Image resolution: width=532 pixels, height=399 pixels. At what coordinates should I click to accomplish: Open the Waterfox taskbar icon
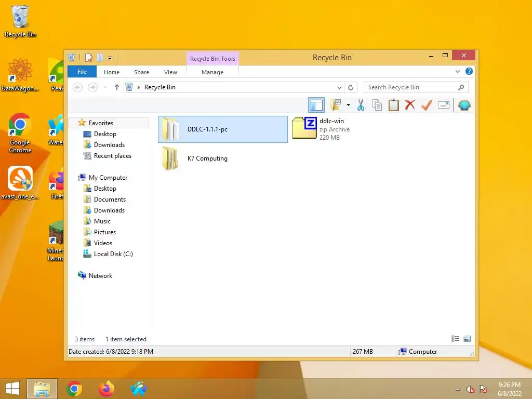pyautogui.click(x=138, y=389)
